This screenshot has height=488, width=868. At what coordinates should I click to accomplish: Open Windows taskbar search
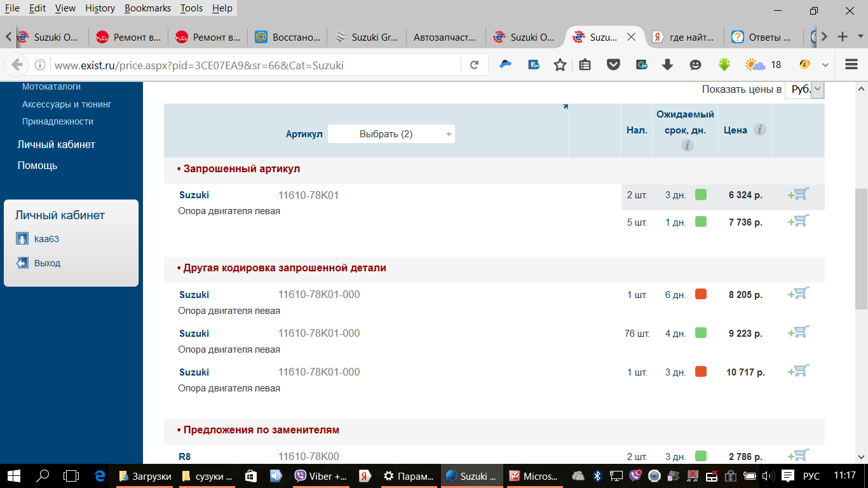[43, 476]
